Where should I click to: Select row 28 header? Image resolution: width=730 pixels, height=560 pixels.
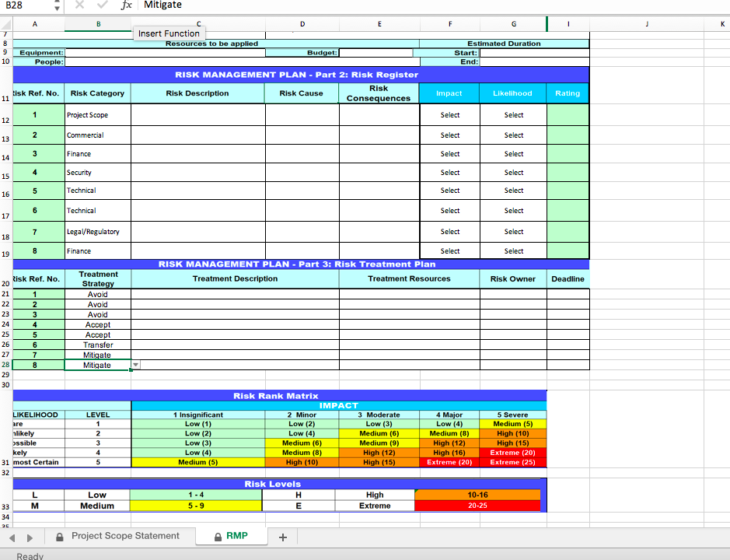pos(5,365)
